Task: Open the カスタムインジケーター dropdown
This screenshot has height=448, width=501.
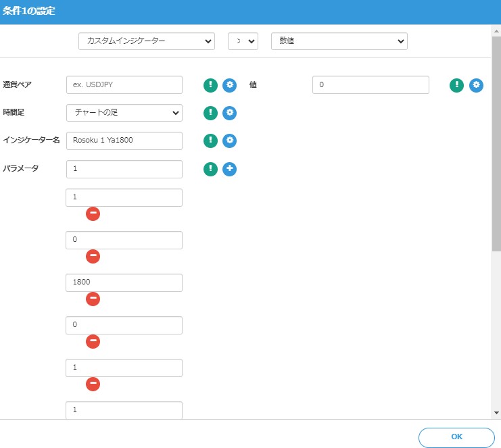Action: [x=147, y=41]
